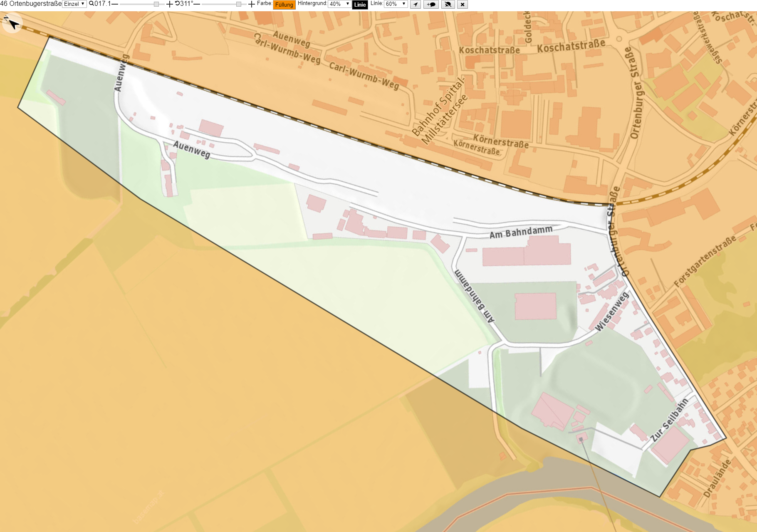Toggle the hide visibility eye icon
The image size is (757, 532).
(448, 4)
